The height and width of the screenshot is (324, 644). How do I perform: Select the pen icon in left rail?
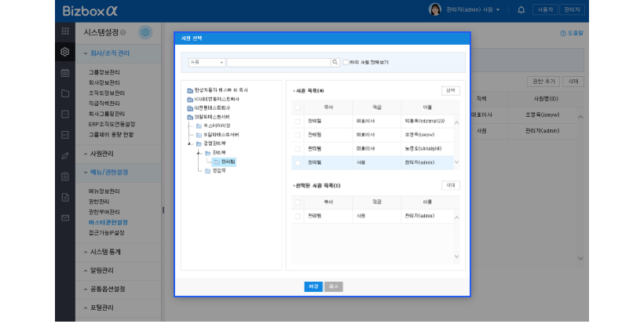(65, 156)
